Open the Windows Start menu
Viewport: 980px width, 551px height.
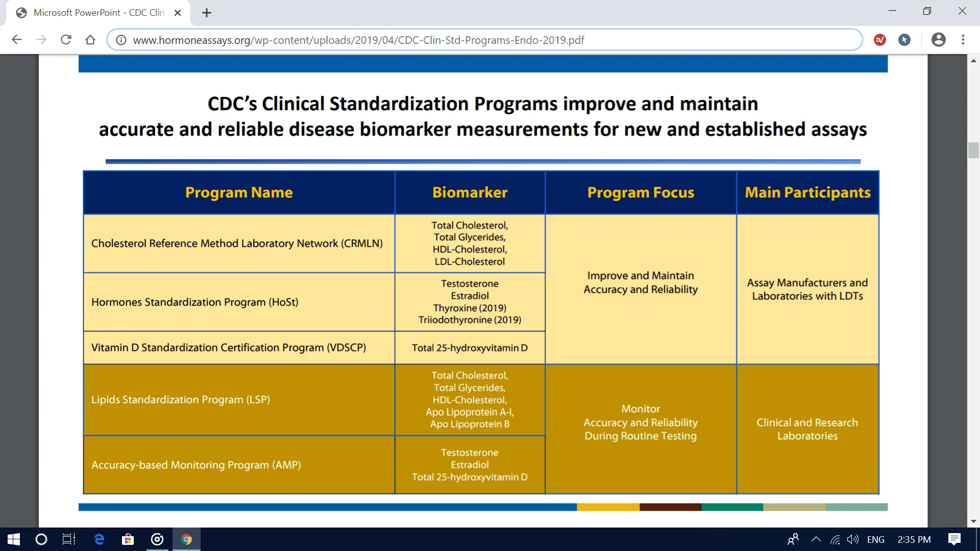[x=14, y=539]
